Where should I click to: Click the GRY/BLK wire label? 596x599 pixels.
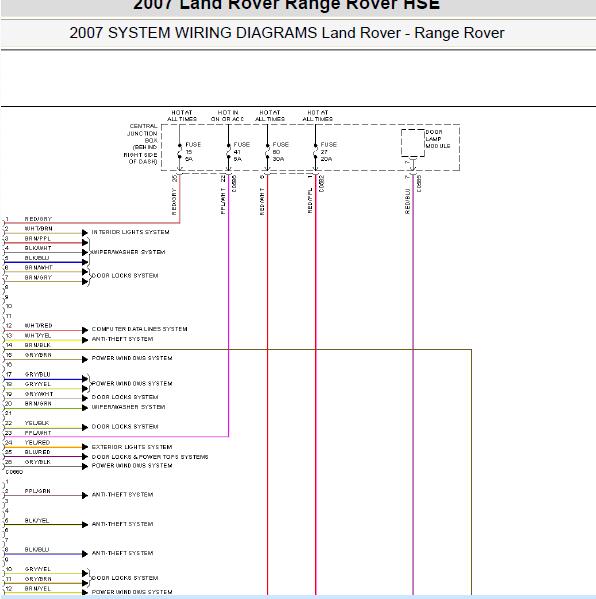37,462
